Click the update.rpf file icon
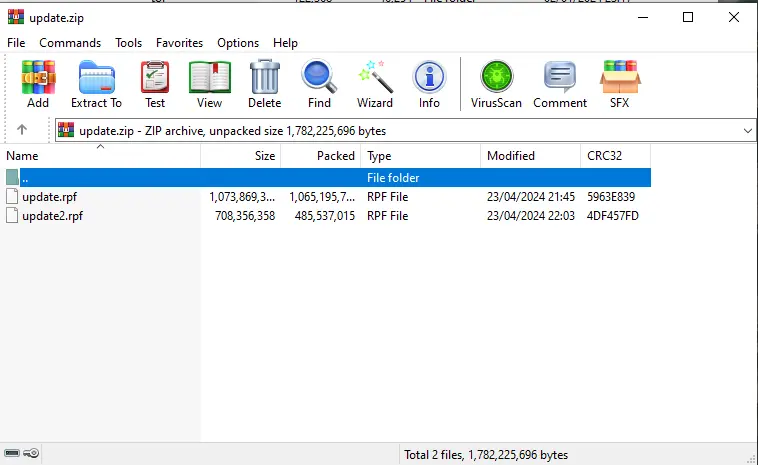The width and height of the screenshot is (758, 465). click(12, 196)
